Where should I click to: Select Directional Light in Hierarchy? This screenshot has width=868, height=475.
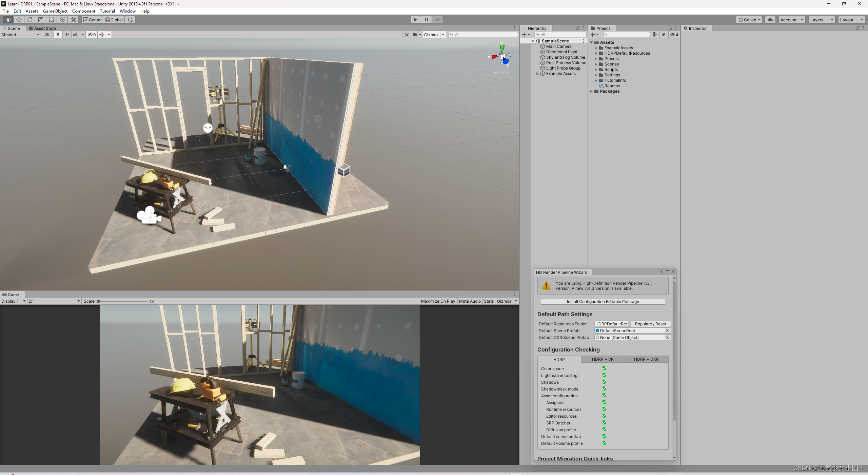coord(561,52)
